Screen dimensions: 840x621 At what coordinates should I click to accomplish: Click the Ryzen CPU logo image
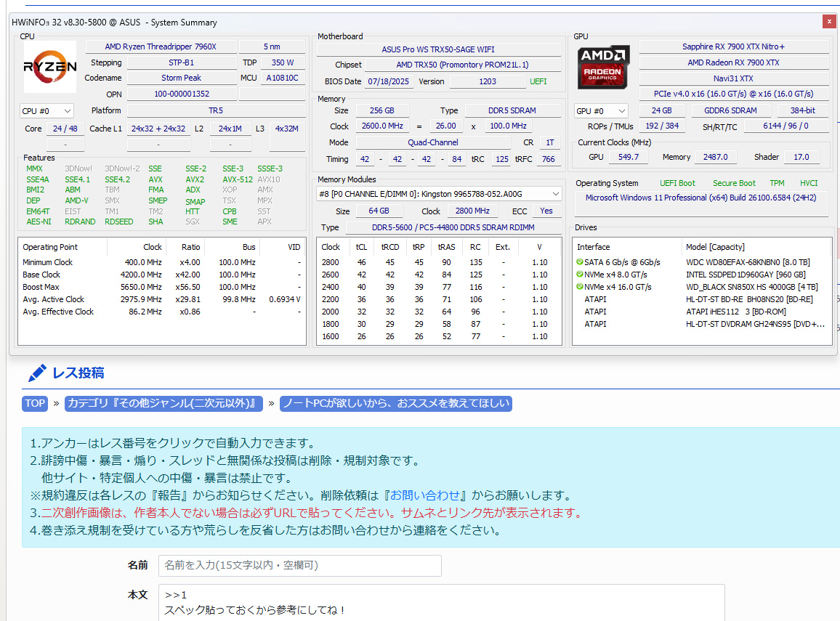tap(49, 67)
